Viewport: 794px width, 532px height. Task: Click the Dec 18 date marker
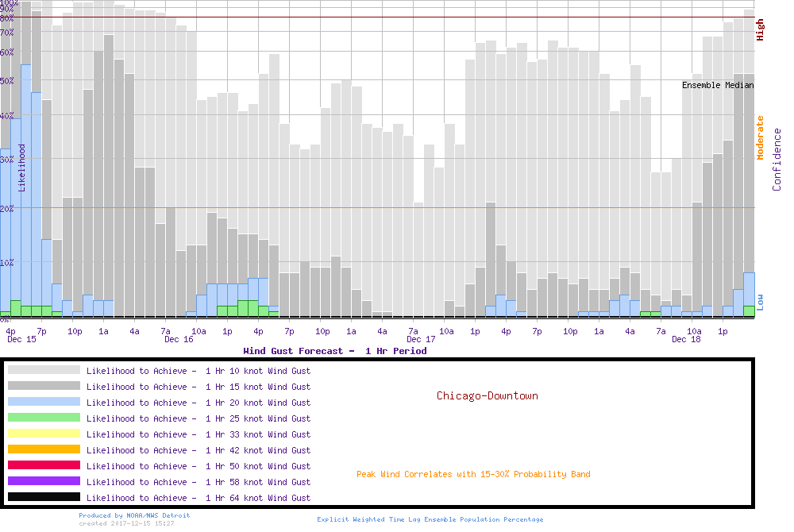(686, 339)
